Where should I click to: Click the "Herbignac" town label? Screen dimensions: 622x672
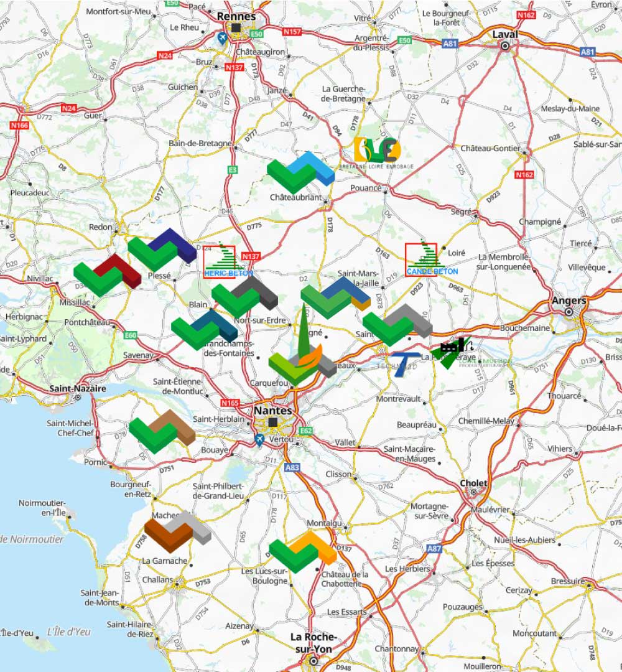tap(24, 317)
